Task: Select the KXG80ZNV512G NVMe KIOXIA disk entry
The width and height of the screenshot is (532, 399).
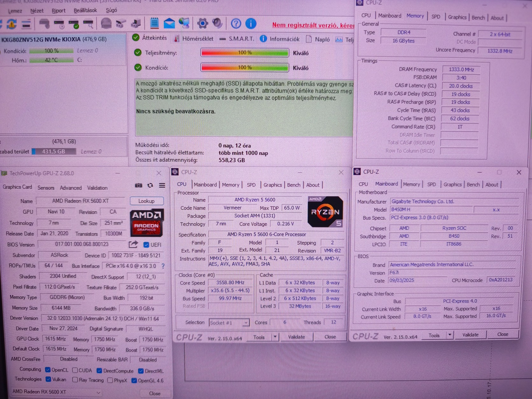Action: (63, 49)
